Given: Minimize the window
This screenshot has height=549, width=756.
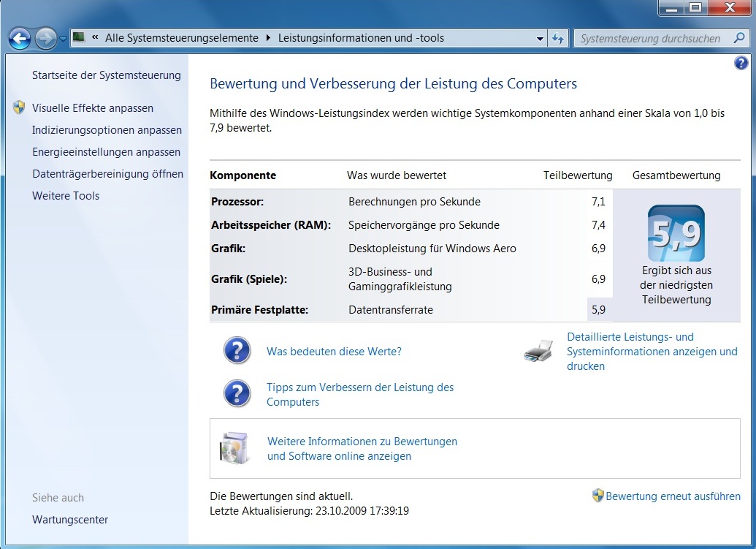Looking at the screenshot, I should [671, 7].
